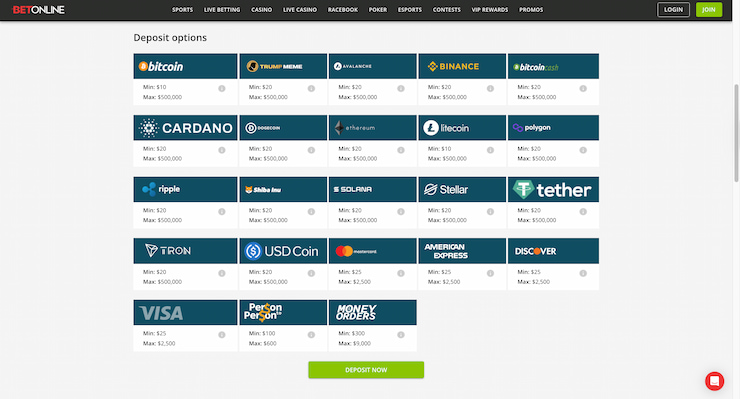
Task: Go to the Poker section
Action: (x=378, y=9)
